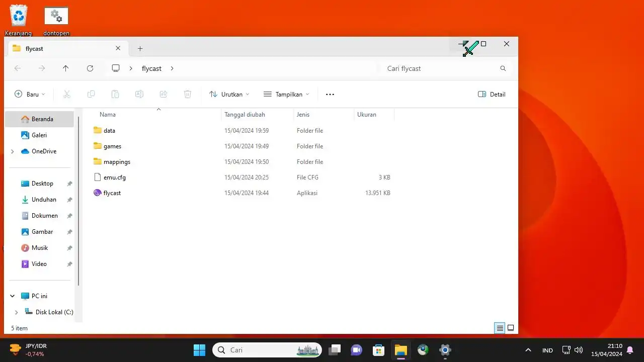Image resolution: width=644 pixels, height=362 pixels.
Task: Open the Tampilkan view dropdown
Action: (x=286, y=94)
